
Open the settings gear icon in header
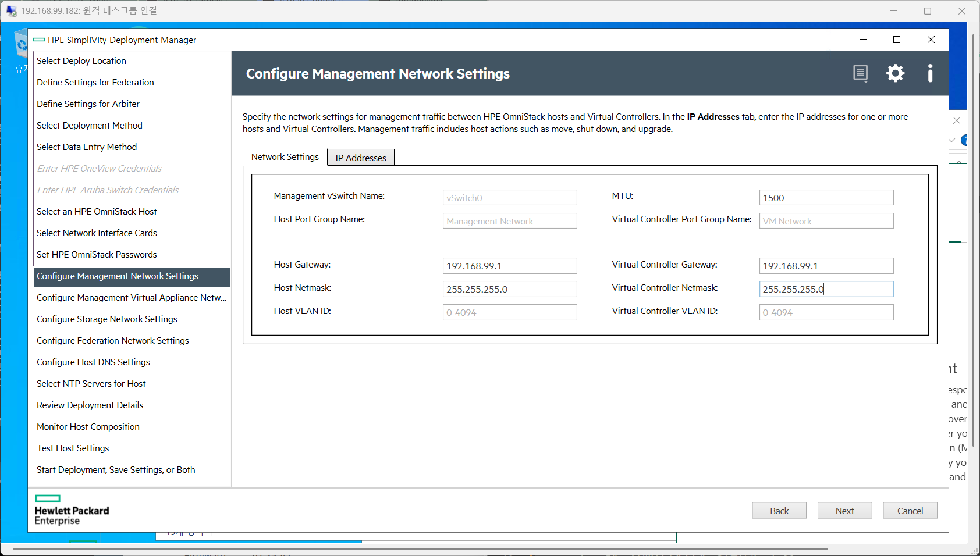click(895, 73)
